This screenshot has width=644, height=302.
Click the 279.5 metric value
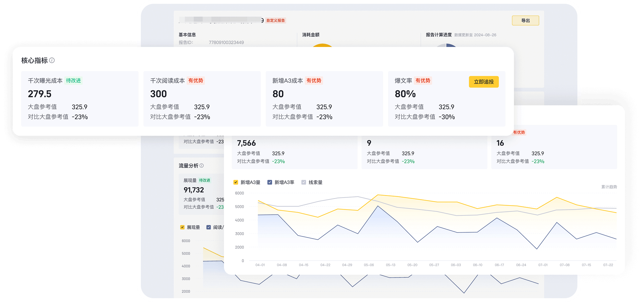click(x=40, y=94)
